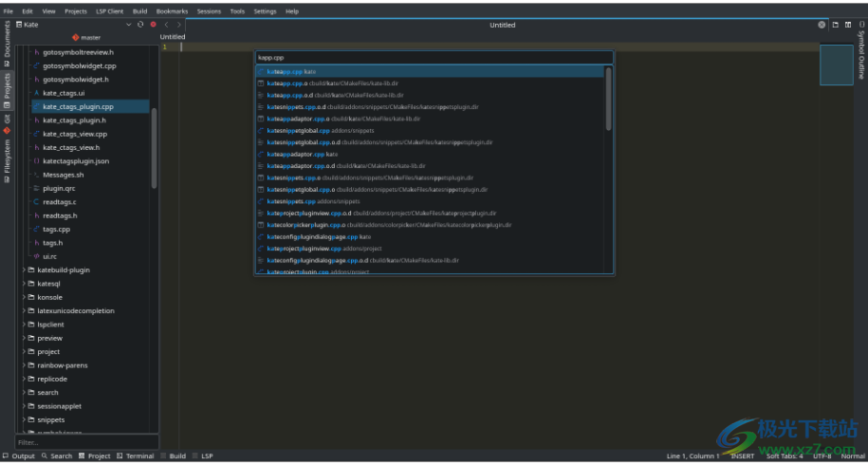Click the sessionapplet folder icon
Viewport: 868px width, 465px height.
click(31, 406)
